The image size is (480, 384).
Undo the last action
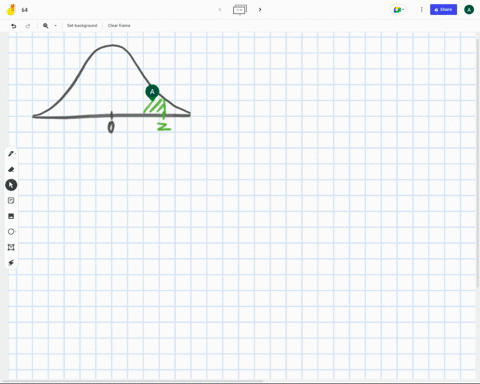[x=14, y=26]
